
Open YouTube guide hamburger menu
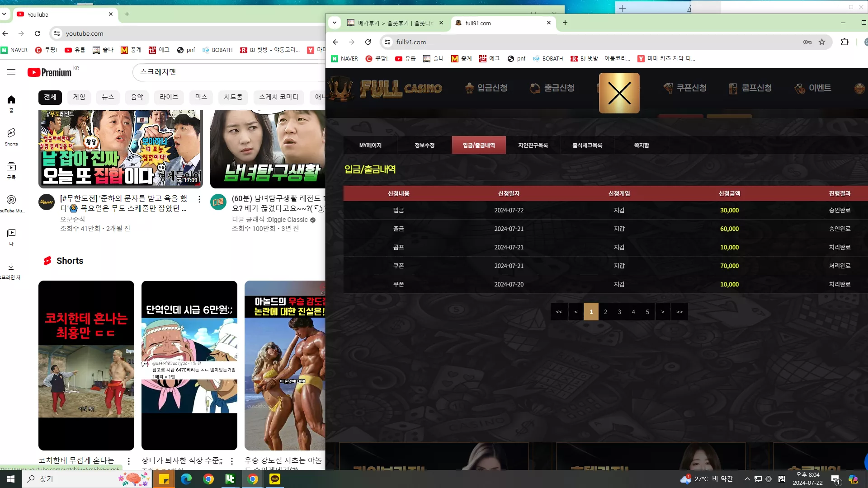pos(11,72)
